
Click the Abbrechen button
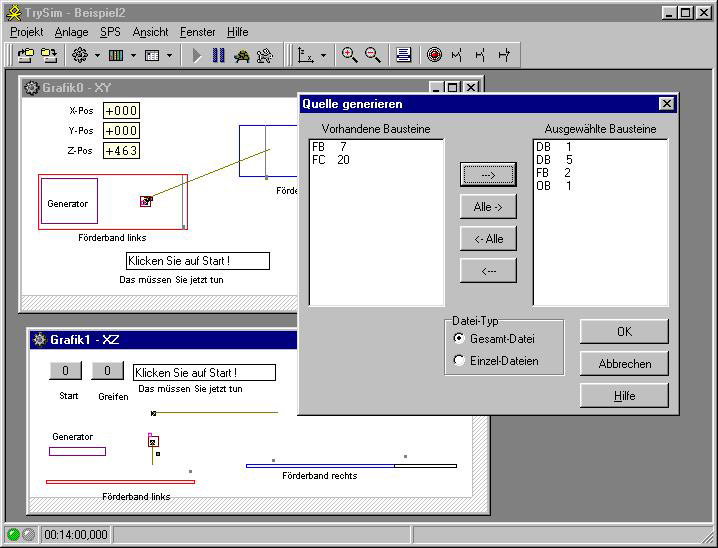(624, 364)
